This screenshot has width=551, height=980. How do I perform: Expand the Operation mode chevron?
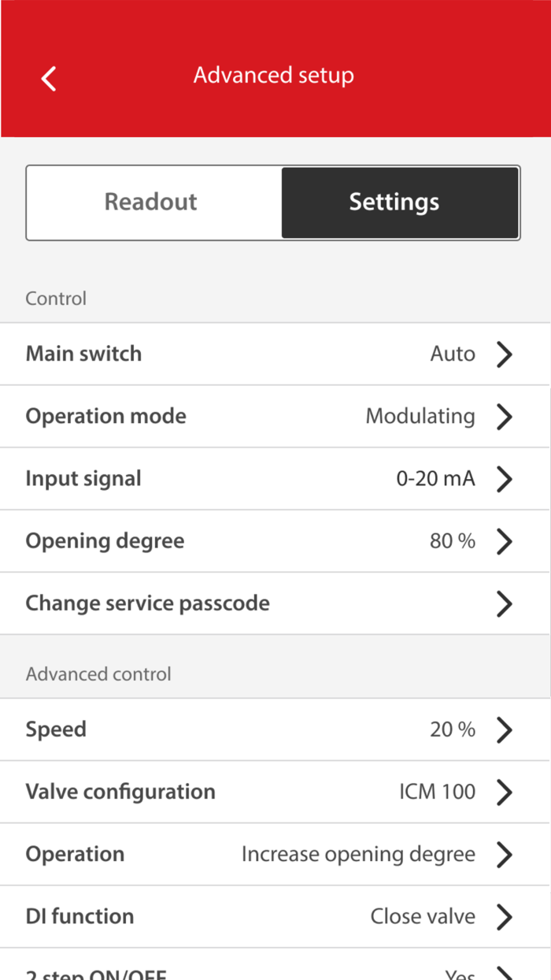pos(505,416)
